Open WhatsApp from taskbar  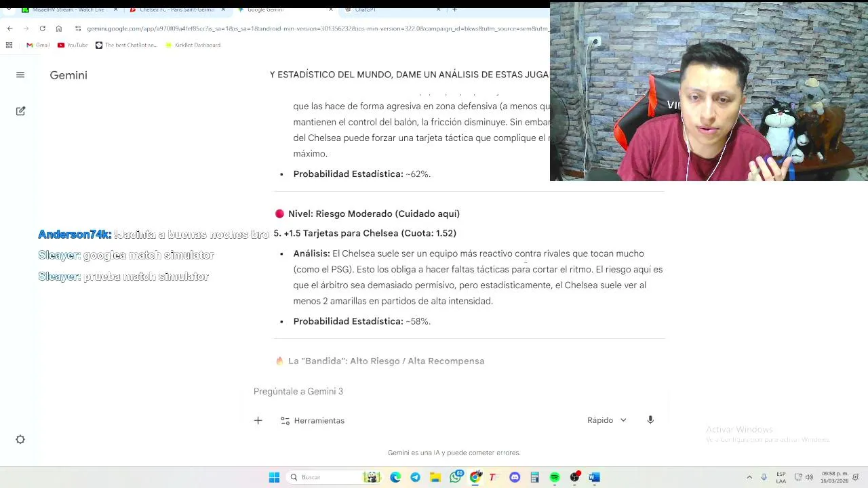(x=455, y=477)
